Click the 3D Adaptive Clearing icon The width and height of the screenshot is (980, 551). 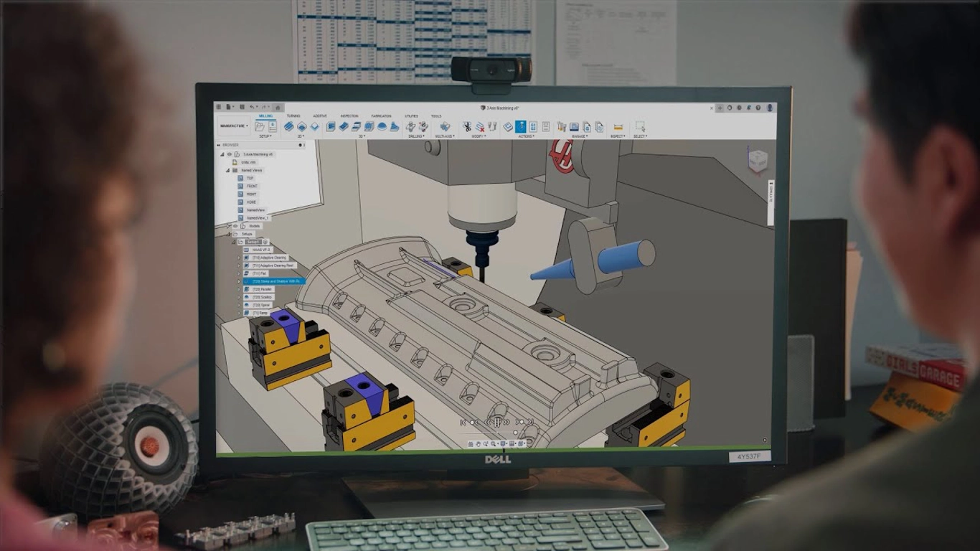pyautogui.click(x=331, y=126)
